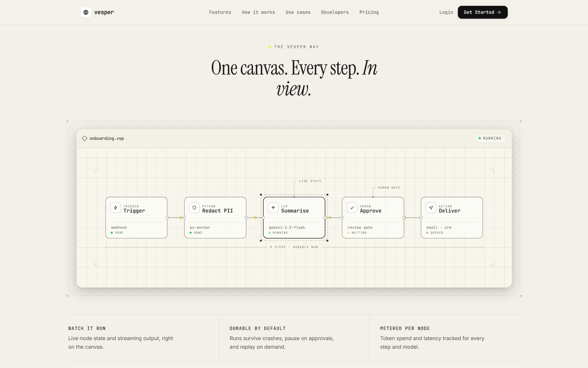Select the Redact PII node title
The height and width of the screenshot is (368, 588).
tap(217, 211)
